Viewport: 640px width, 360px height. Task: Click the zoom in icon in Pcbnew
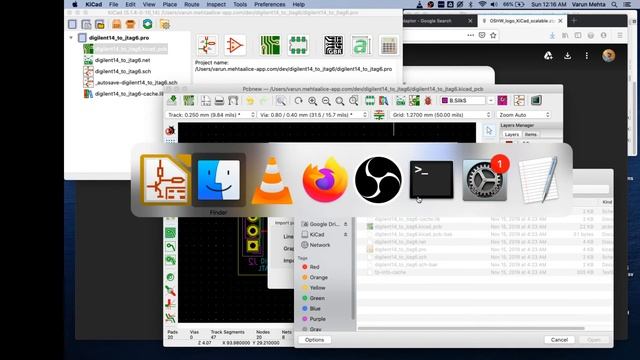pyautogui.click(x=312, y=101)
